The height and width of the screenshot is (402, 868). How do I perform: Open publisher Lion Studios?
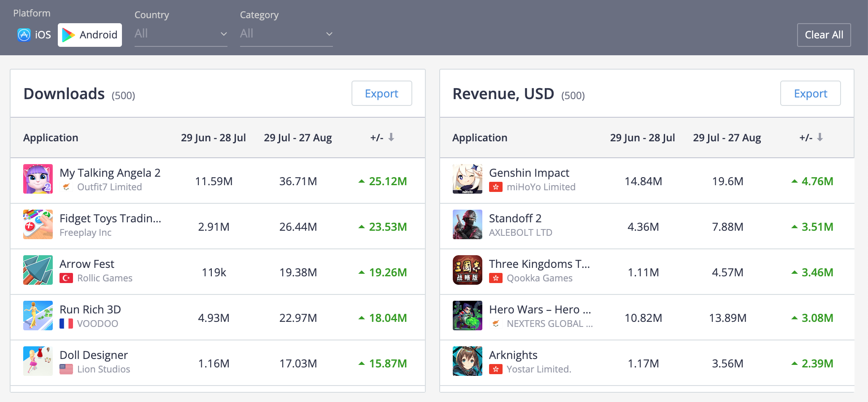[104, 369]
